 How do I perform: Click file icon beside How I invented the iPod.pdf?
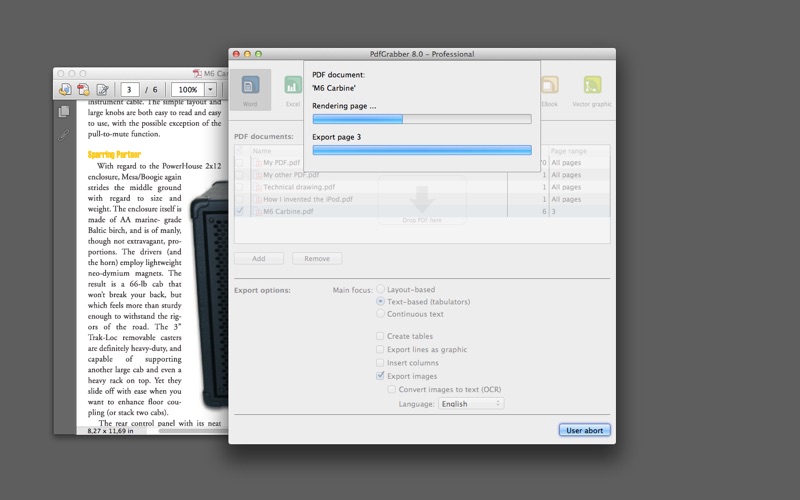[258, 199]
